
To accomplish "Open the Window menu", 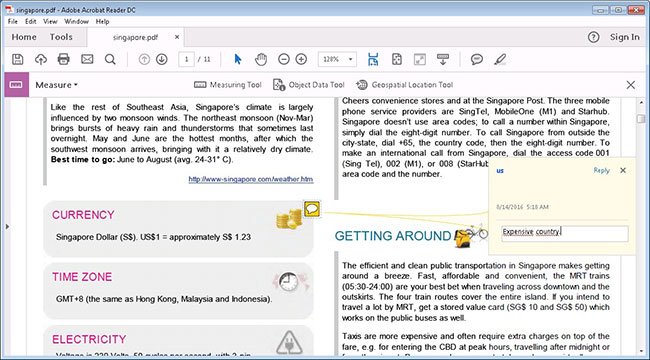I will click(76, 21).
